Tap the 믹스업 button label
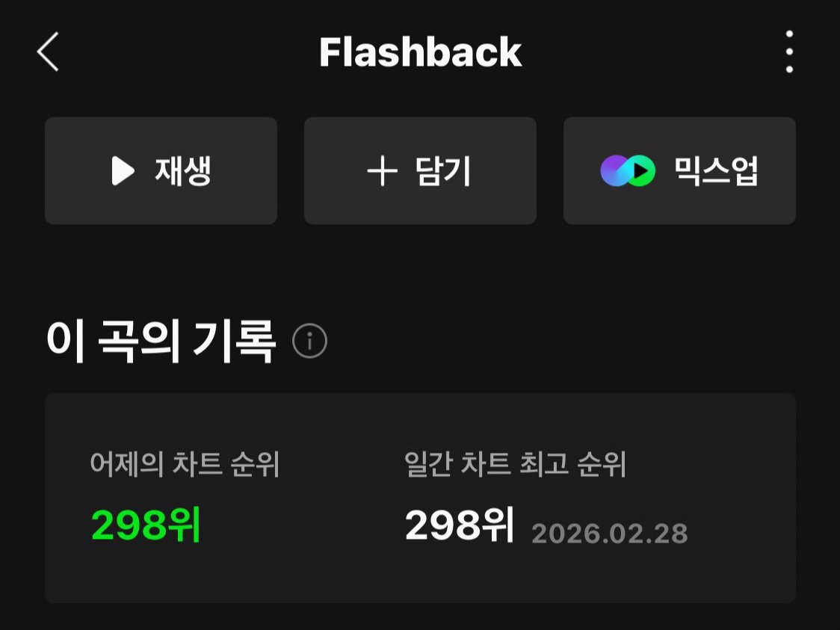 tap(716, 171)
